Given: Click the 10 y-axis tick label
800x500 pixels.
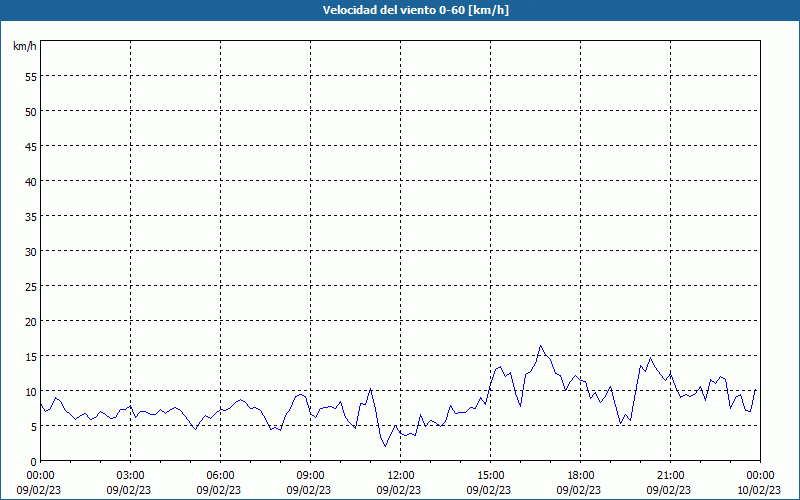Looking at the screenshot, I should pos(30,391).
